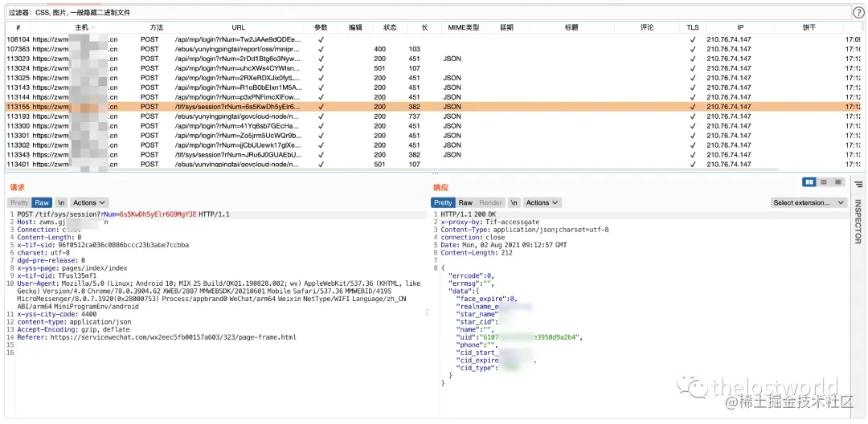Open the Select extension dropdown

click(x=809, y=203)
